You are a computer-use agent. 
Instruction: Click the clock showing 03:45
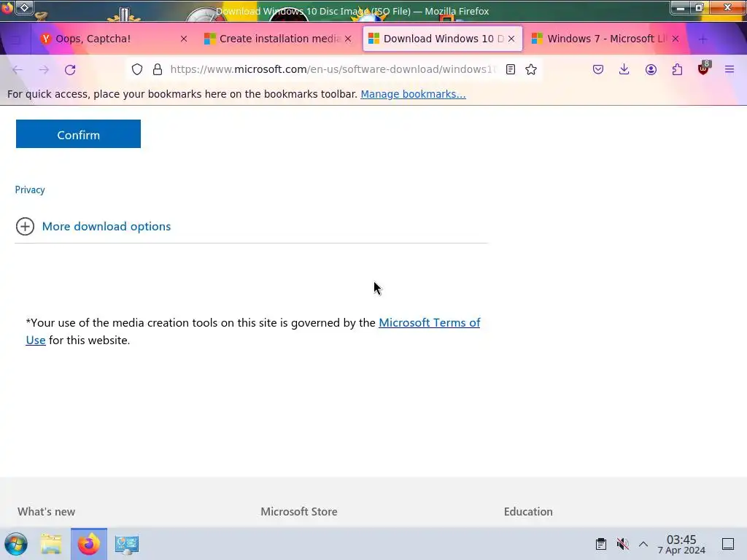click(x=681, y=544)
